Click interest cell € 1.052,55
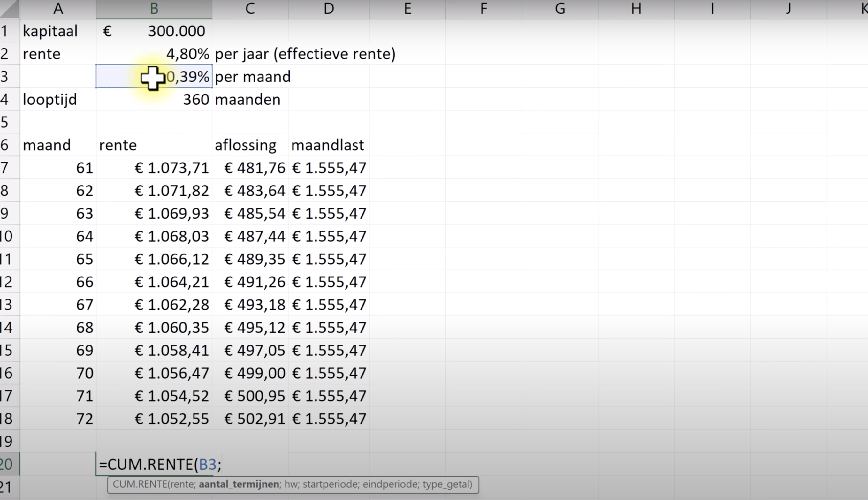The height and width of the screenshot is (500, 868). click(154, 418)
